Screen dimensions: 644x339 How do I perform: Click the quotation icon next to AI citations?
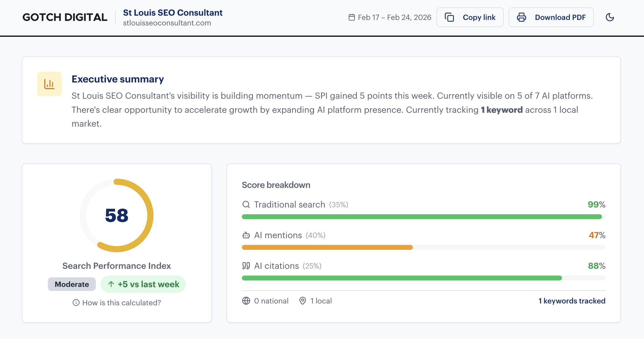(246, 266)
